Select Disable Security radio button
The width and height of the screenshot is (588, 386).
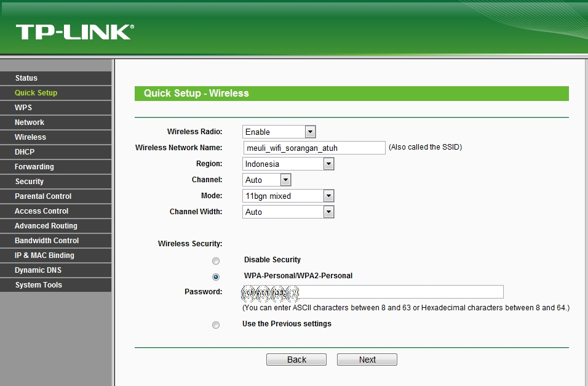click(x=216, y=260)
